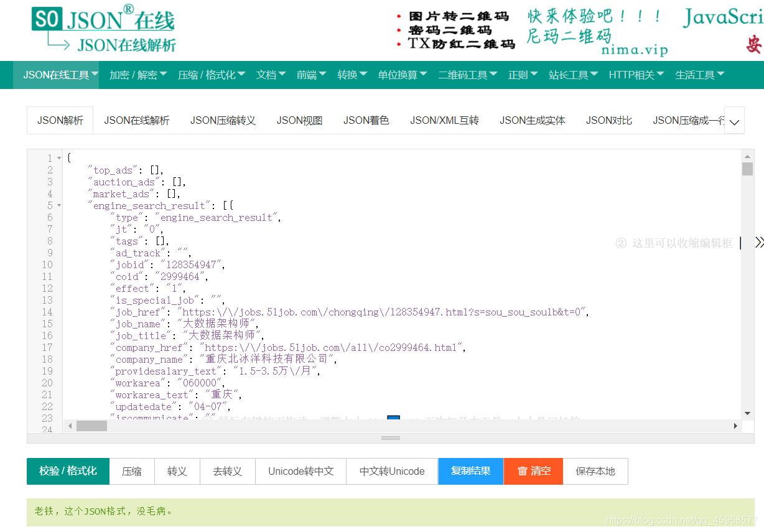
Task: Click the 保存本地 button
Action: [595, 471]
